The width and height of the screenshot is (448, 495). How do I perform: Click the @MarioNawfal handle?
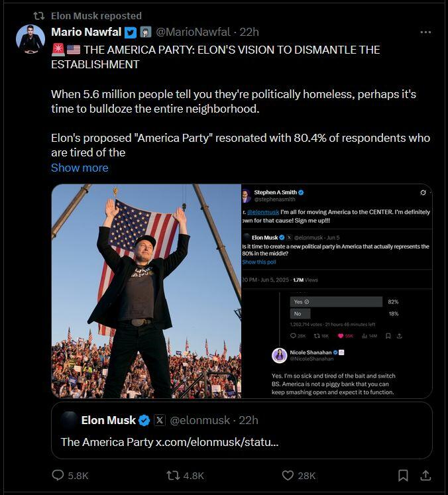[193, 32]
